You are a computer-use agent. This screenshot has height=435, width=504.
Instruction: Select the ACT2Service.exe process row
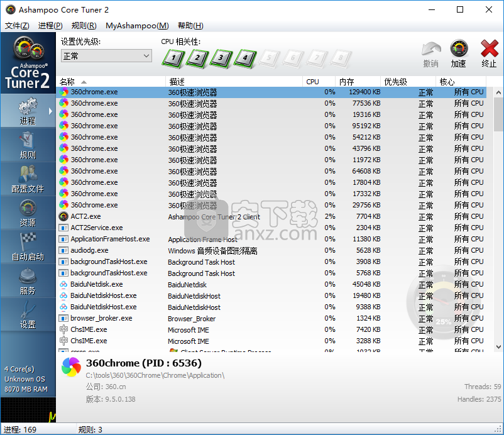coord(271,228)
